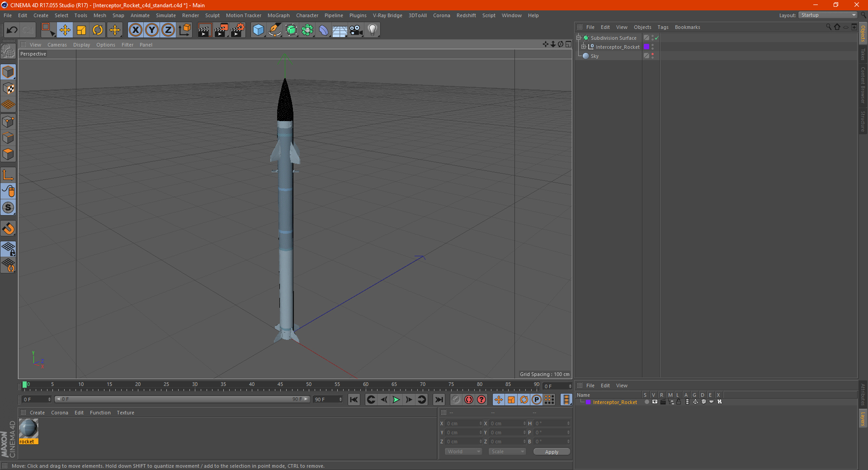
Task: Activate the Rotate tool in top toolbar
Action: [x=98, y=30]
